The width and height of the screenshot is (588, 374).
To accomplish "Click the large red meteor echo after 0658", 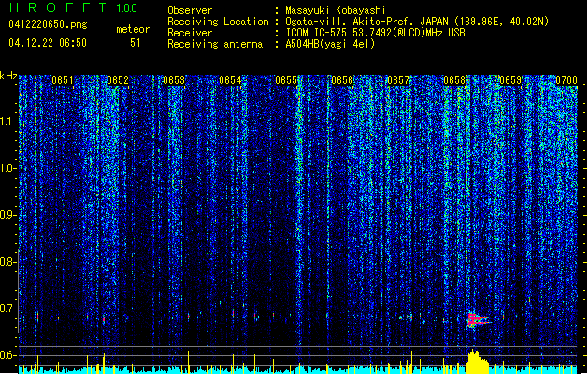I will 478,321.
